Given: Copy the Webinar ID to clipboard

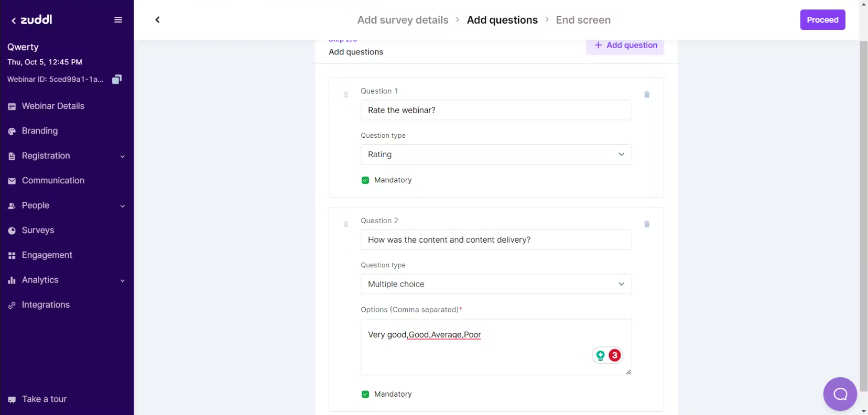Looking at the screenshot, I should point(117,79).
